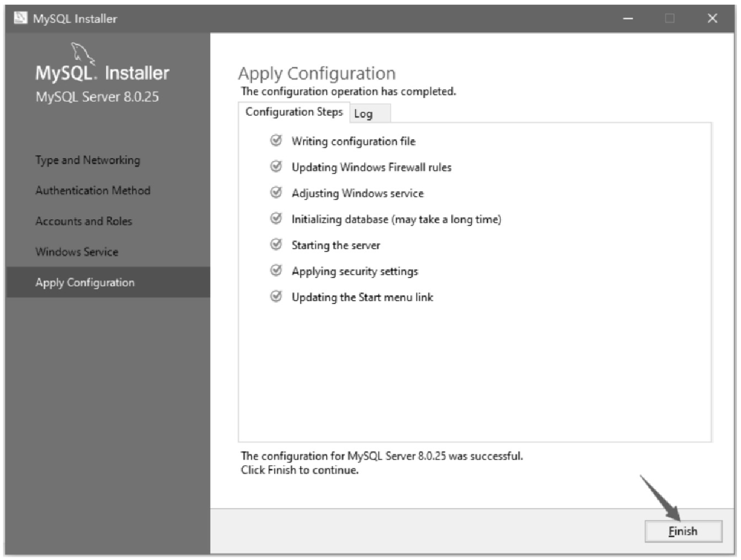Open Windows Service step
This screenshot has height=560, width=741.
click(76, 252)
